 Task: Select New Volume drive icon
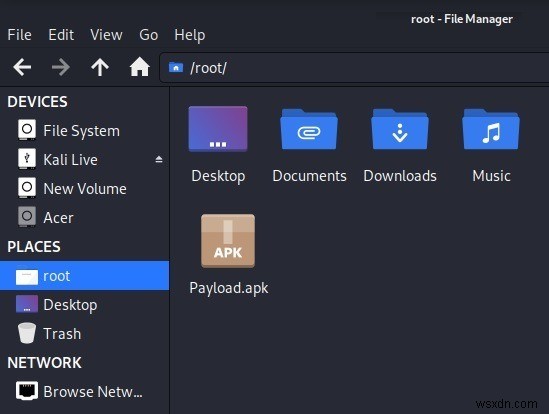pos(27,188)
